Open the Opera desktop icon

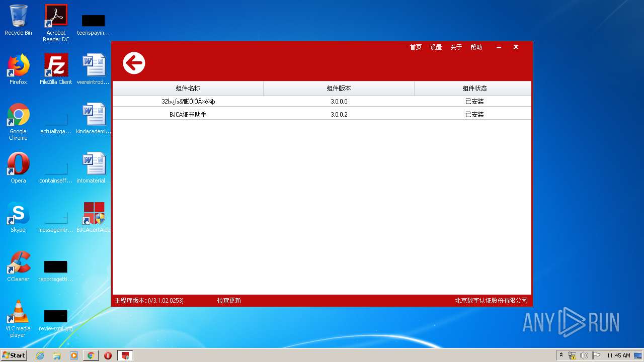18,168
